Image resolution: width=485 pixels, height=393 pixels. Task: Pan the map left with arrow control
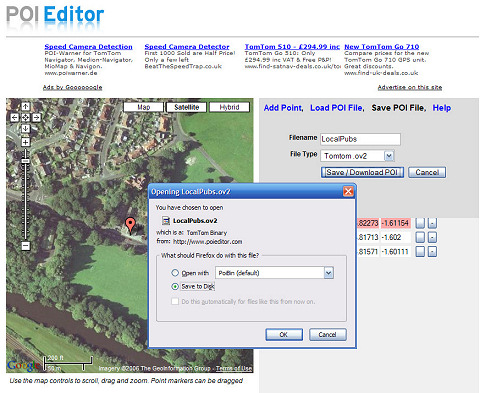coord(14,117)
